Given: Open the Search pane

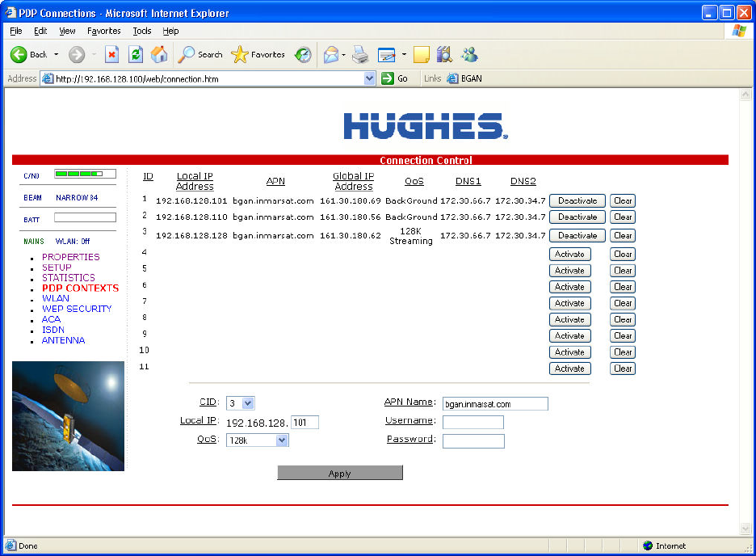Looking at the screenshot, I should (x=200, y=54).
